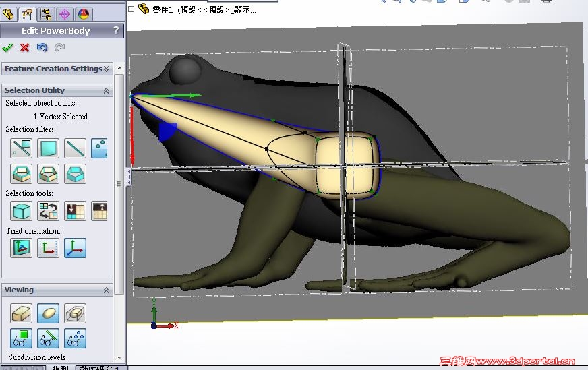Click the shrink selection tool with down arrow

click(x=75, y=211)
